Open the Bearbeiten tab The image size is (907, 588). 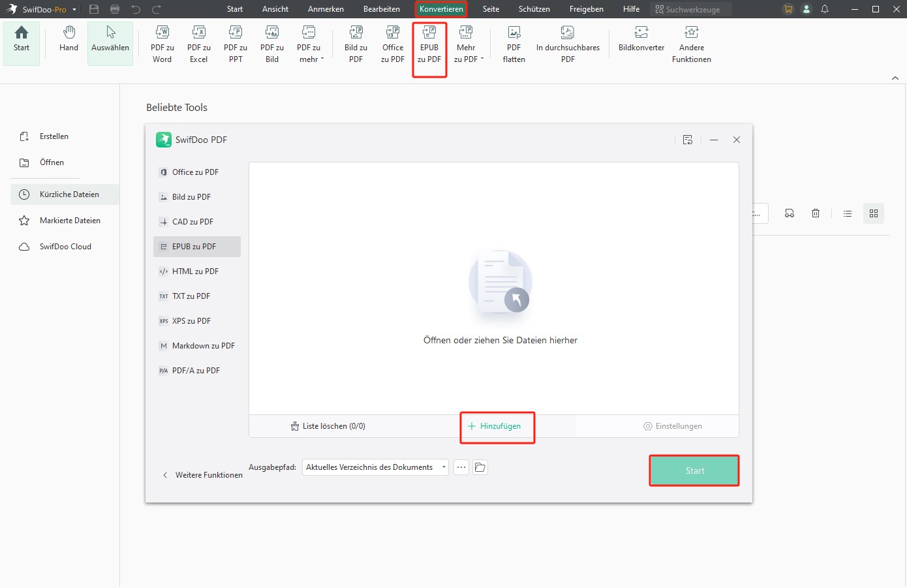click(x=382, y=9)
